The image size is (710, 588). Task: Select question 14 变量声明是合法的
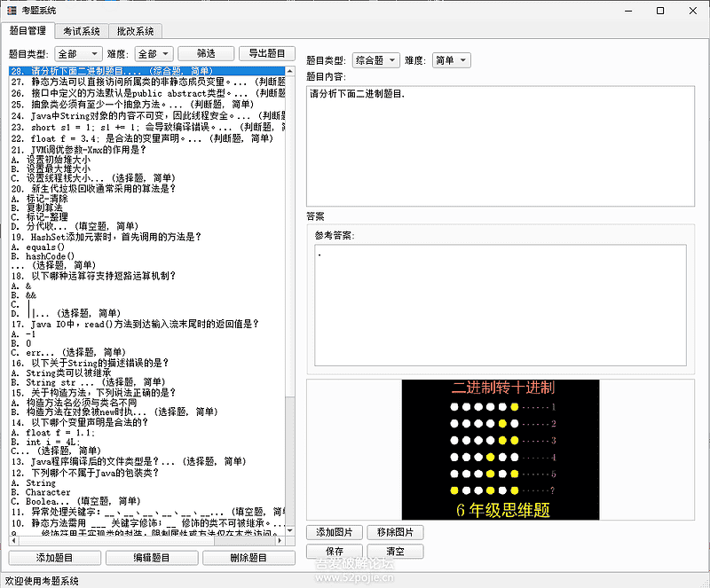147,436
